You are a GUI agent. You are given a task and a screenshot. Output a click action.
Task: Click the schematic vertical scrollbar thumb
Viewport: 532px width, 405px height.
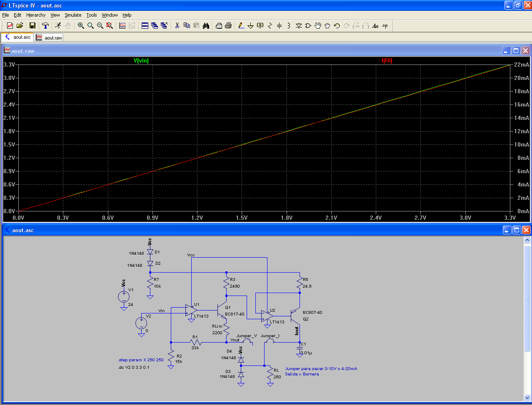(x=527, y=298)
